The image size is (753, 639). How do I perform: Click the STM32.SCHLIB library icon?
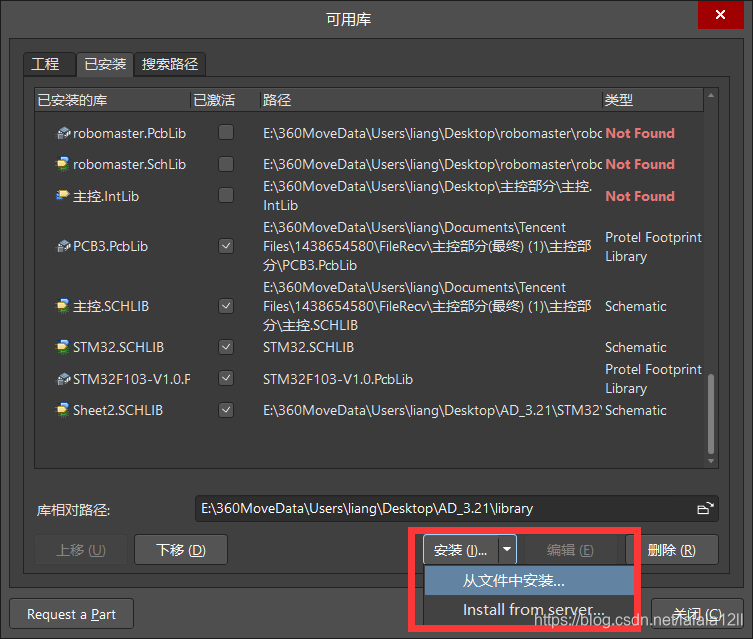coord(63,347)
